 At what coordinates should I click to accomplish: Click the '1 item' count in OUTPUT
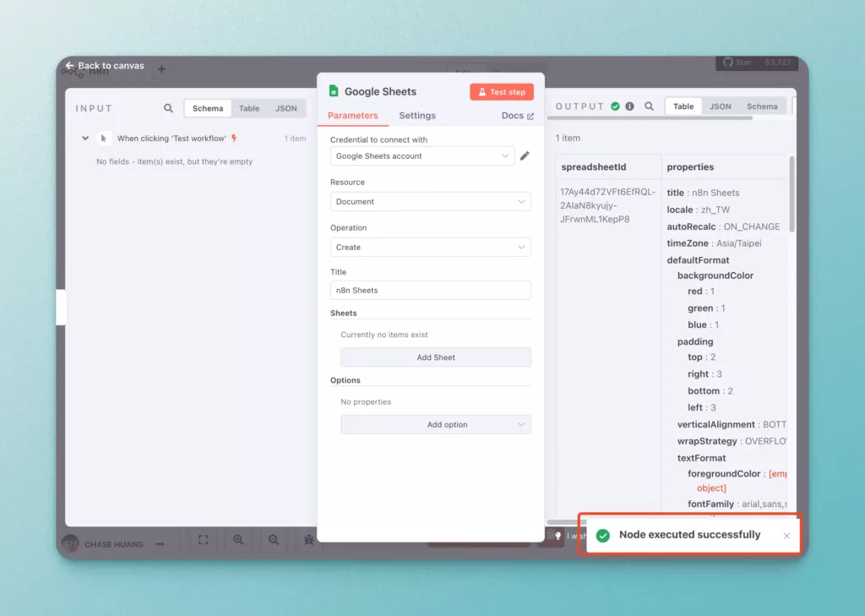click(x=568, y=138)
